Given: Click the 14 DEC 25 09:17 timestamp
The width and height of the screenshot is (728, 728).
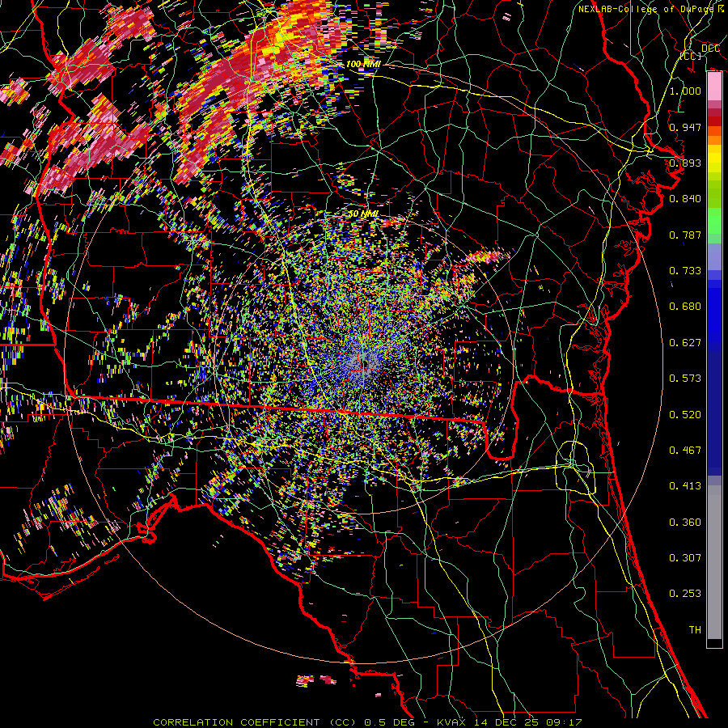Looking at the screenshot, I should 529,722.
